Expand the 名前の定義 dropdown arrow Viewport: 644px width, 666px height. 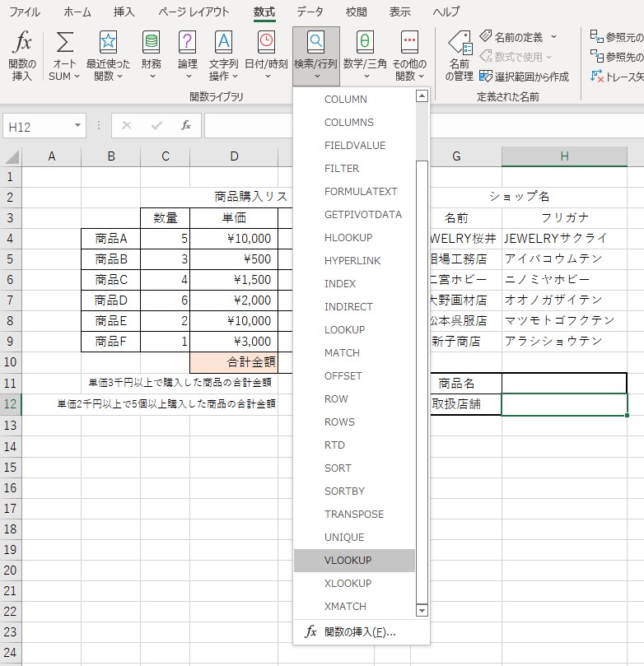[553, 37]
